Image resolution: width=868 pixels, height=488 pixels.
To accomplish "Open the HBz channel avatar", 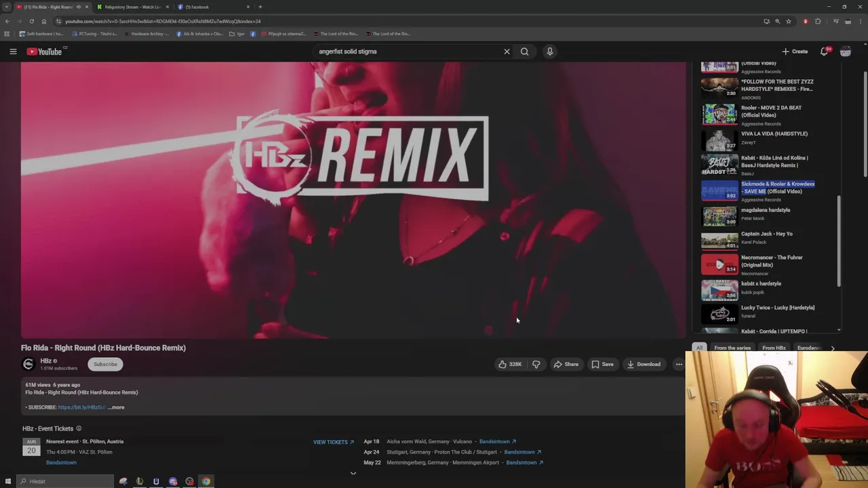I will [x=28, y=364].
